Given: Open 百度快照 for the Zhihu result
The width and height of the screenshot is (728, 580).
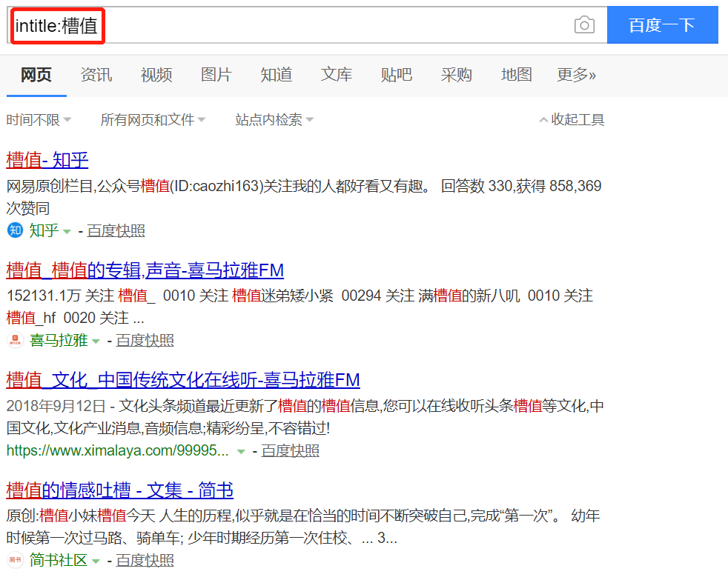Looking at the screenshot, I should (116, 230).
